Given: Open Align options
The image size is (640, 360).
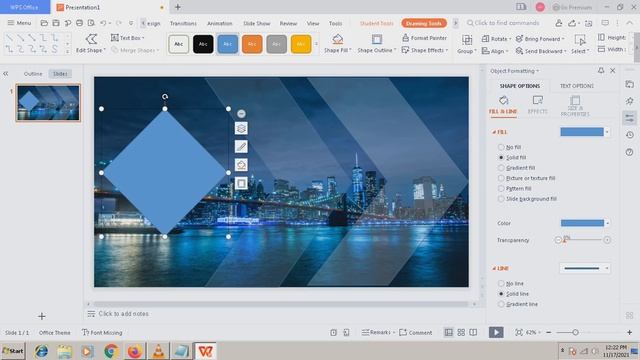Looking at the screenshot, I should (x=495, y=51).
